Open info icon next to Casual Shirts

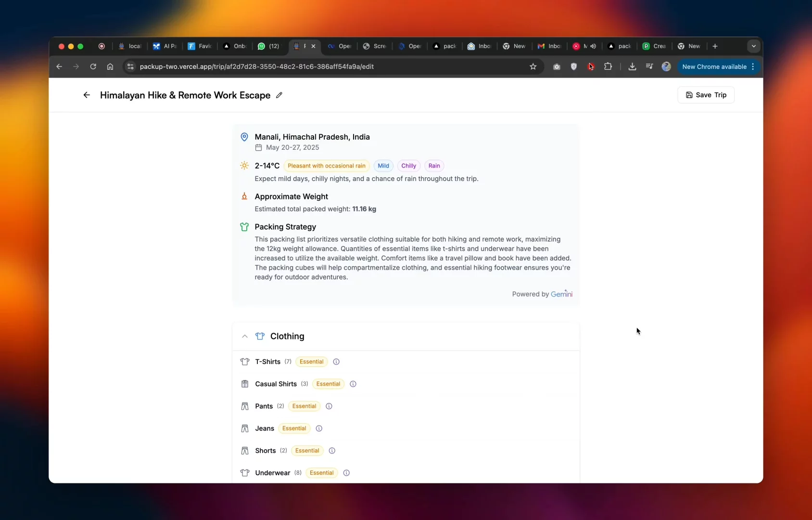click(353, 384)
